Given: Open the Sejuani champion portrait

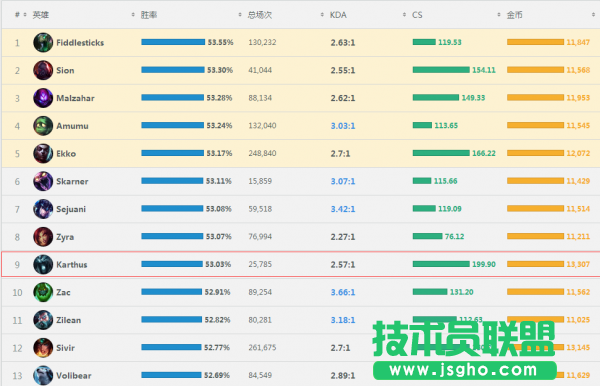Looking at the screenshot, I should coord(43,209).
